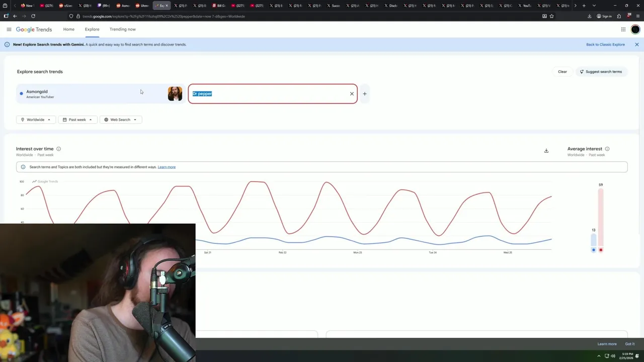Open the network status tray icon
644x362 pixels.
606,356
